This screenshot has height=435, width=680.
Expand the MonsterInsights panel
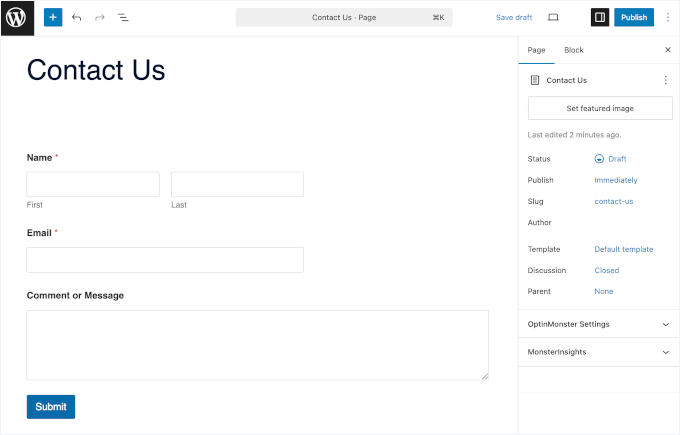[666, 352]
